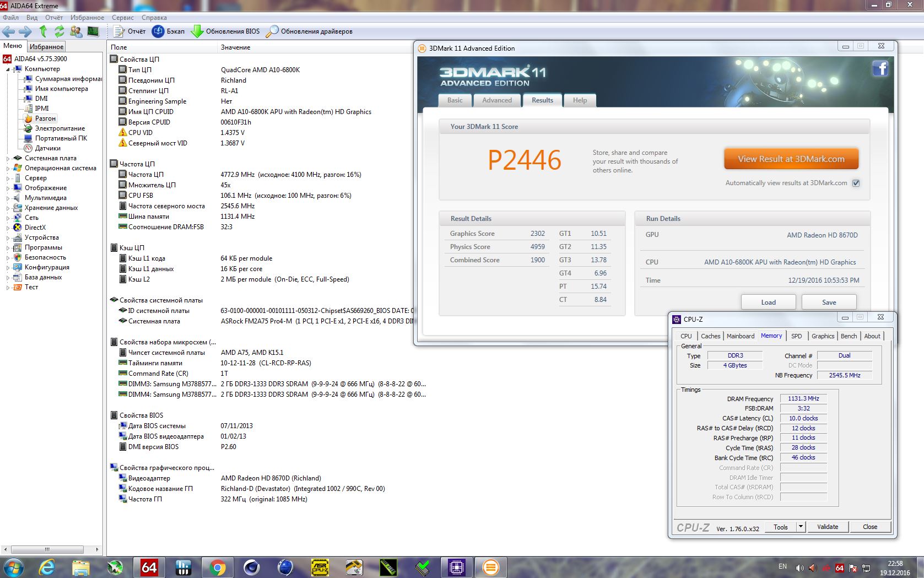The height and width of the screenshot is (578, 924).
Task: Switch to the Caches tab in CPU-Z
Action: (710, 336)
